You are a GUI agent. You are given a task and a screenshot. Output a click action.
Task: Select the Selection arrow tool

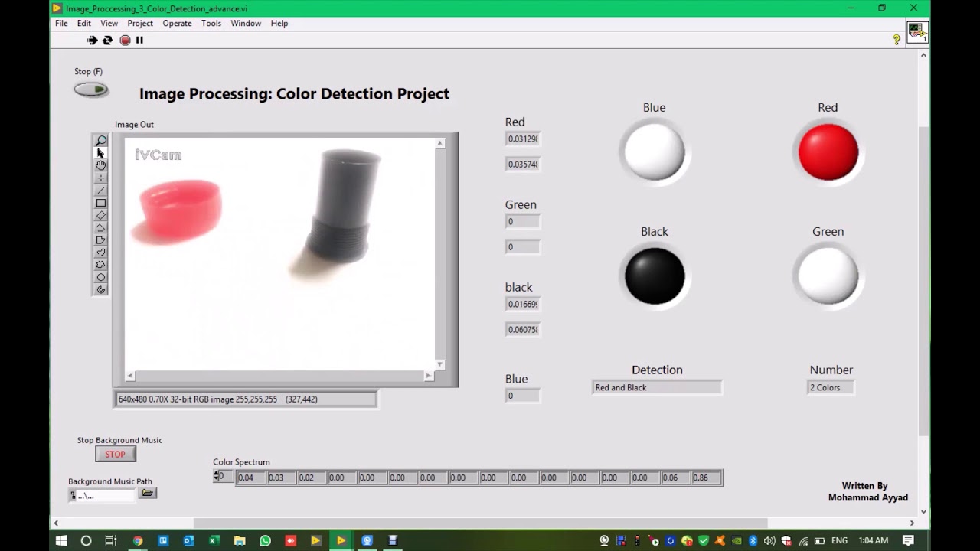click(x=100, y=153)
